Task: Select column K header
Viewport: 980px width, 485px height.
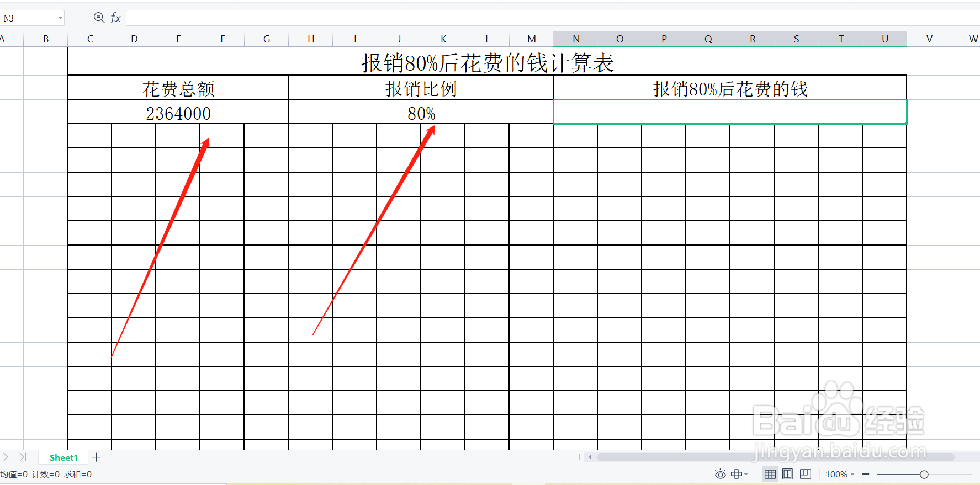Action: 443,39
